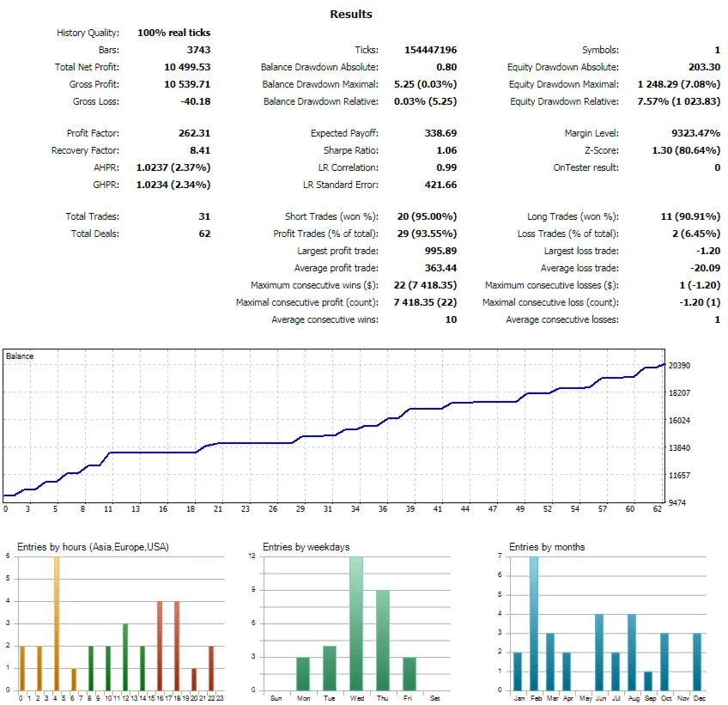Select Maximal consecutive profit value 7 418.35 (22)

(425, 302)
